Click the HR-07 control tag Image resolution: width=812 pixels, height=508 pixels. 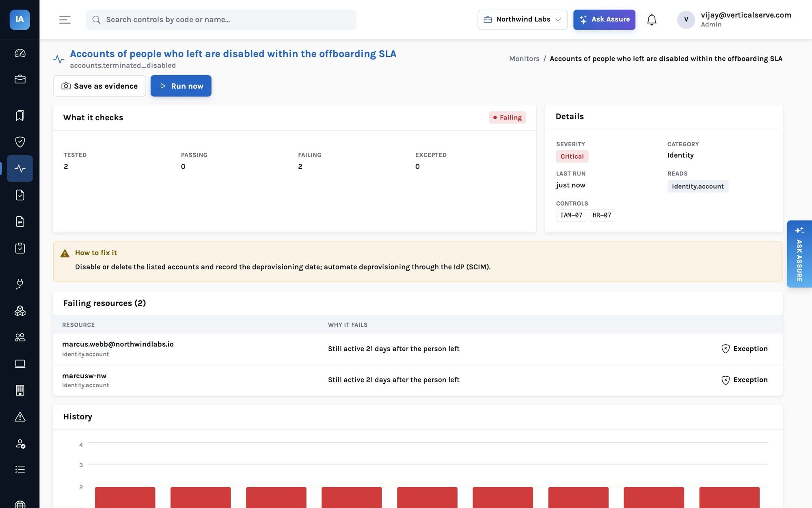pyautogui.click(x=602, y=215)
